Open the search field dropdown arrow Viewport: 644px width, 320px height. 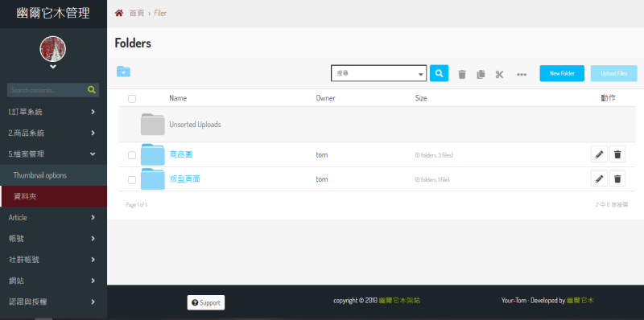click(420, 75)
